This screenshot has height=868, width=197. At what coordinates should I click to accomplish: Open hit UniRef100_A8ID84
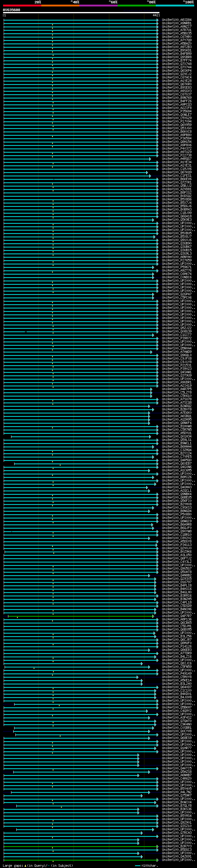tap(176, 20)
